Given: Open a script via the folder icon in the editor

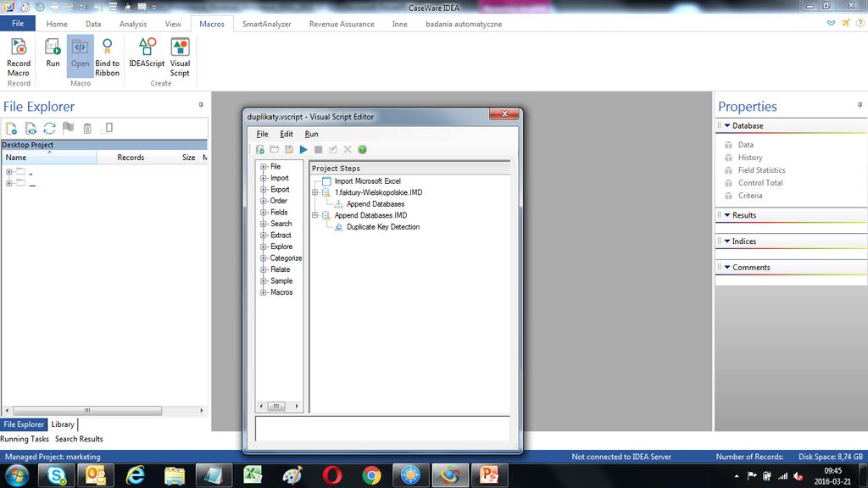Looking at the screenshot, I should (x=275, y=149).
